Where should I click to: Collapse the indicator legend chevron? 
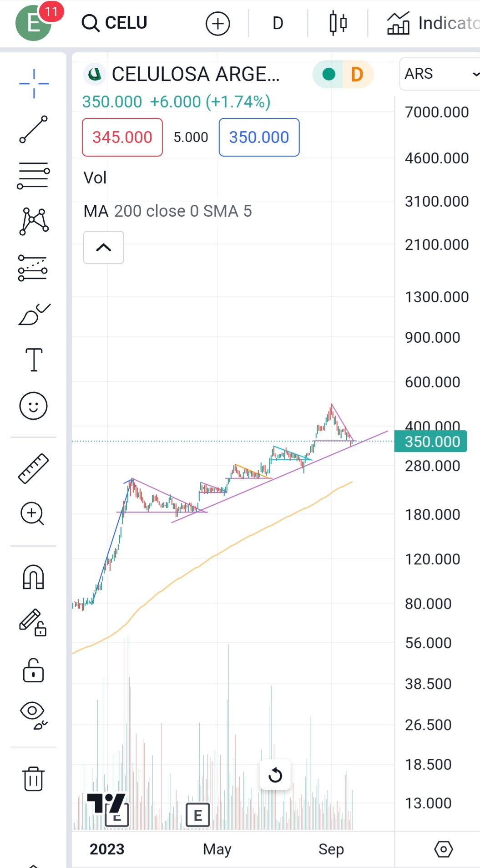(104, 247)
